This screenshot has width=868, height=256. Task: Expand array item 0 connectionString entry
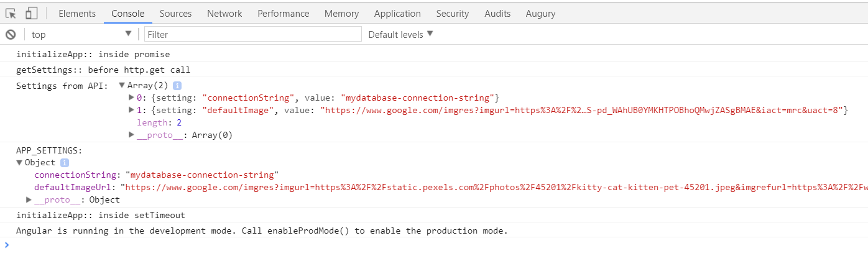pos(131,98)
